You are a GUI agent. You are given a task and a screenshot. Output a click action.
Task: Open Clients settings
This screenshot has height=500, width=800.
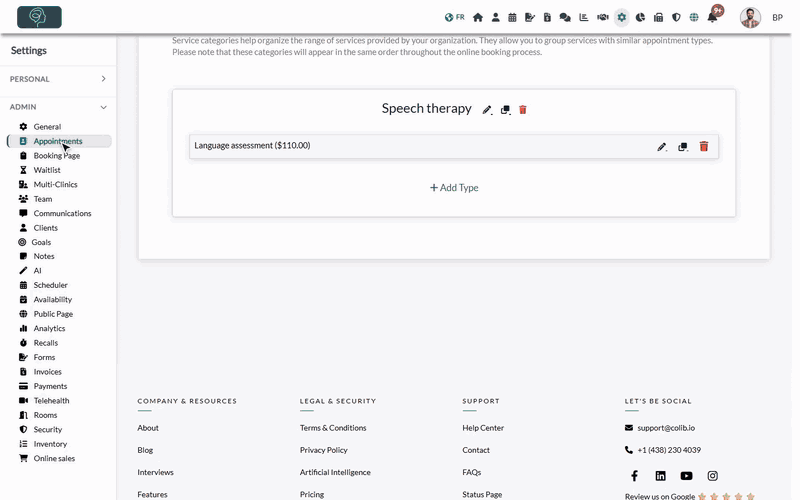click(45, 228)
